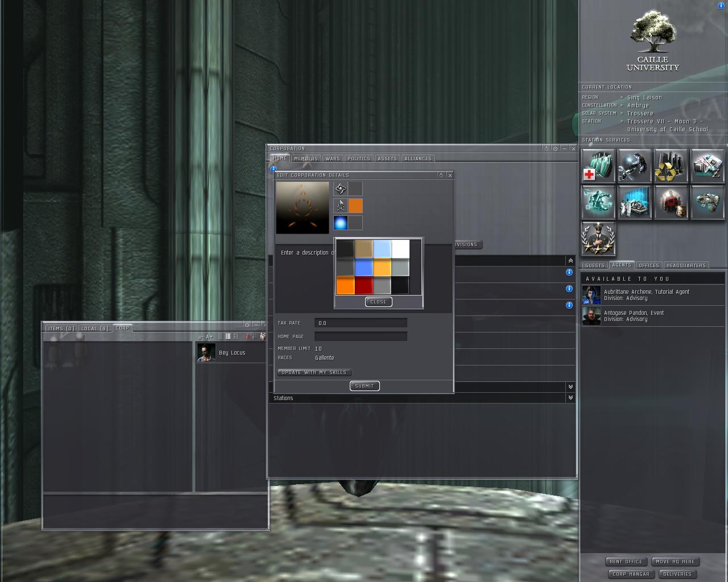The image size is (728, 582).
Task: Switch chat to detailed list view mode
Action: tap(235, 336)
